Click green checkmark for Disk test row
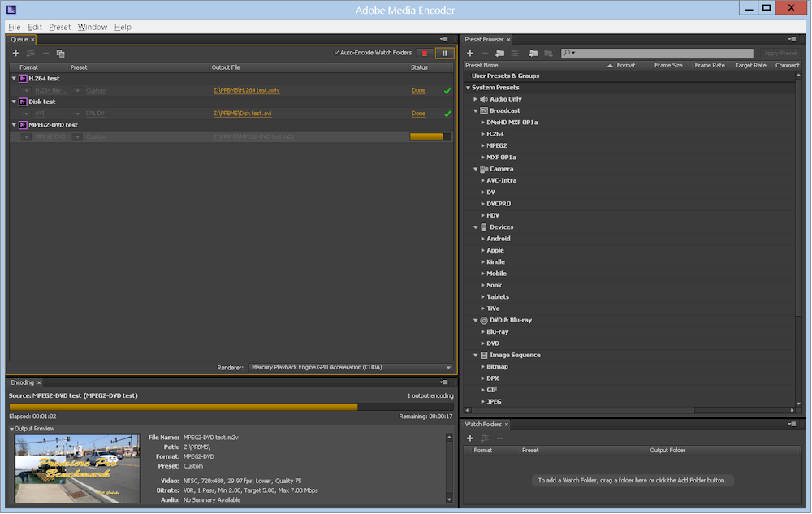This screenshot has width=812, height=514. pyautogui.click(x=447, y=114)
